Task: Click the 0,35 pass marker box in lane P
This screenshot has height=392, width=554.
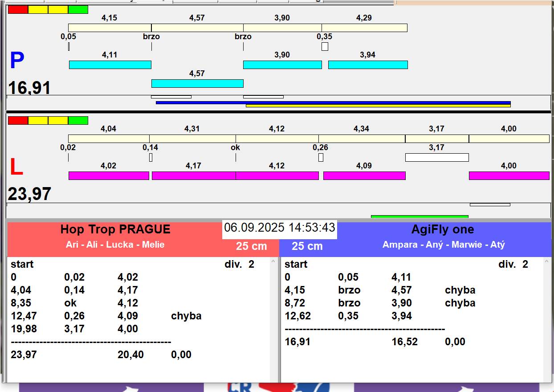Action: pyautogui.click(x=325, y=46)
